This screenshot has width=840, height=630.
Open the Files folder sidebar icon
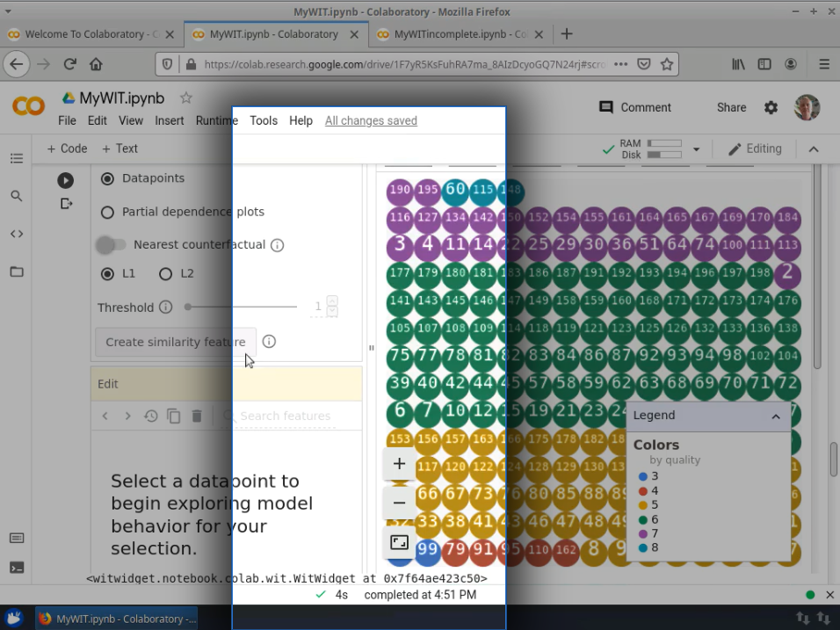(x=17, y=272)
